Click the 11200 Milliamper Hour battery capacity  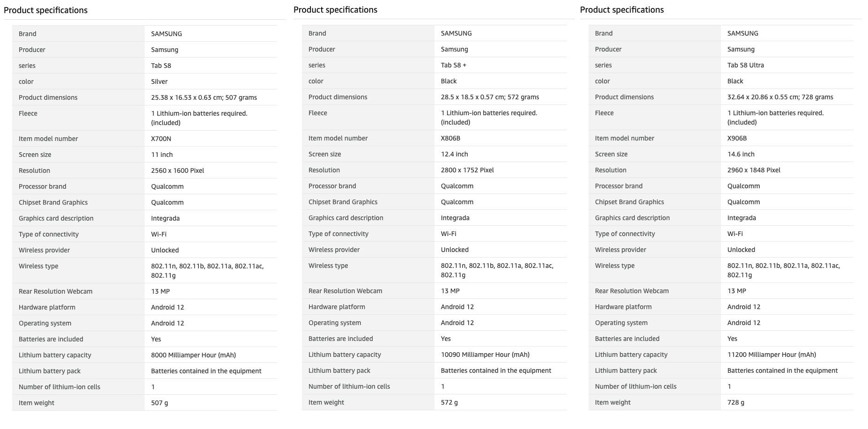[x=772, y=355]
